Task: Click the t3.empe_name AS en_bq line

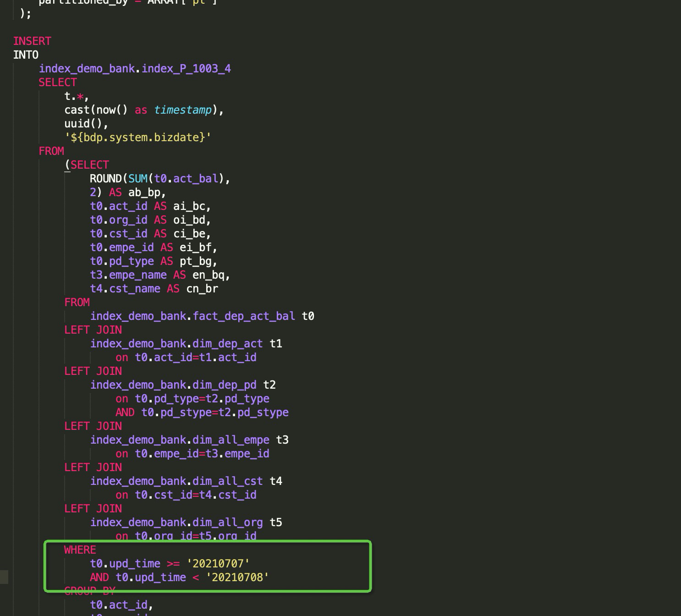Action: (x=160, y=275)
